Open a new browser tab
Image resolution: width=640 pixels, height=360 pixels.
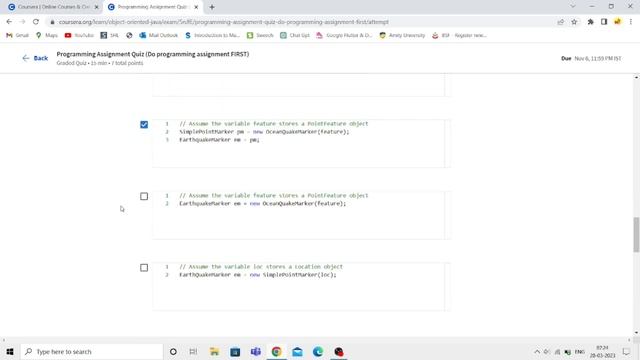coord(212,7)
